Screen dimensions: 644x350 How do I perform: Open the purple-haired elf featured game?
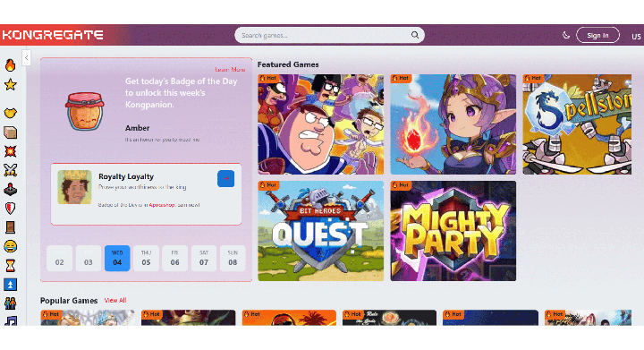(453, 124)
